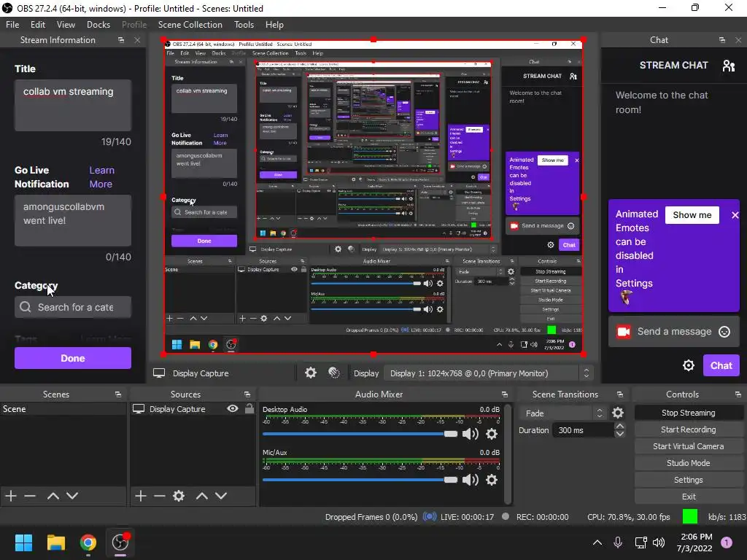
Task: Add a new source with plus
Action: click(141, 496)
